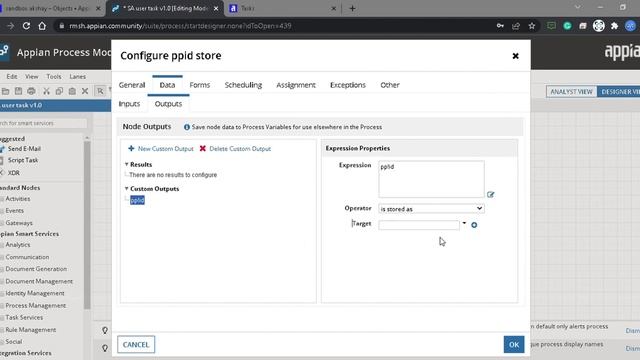This screenshot has width=640, height=360.
Task: Expand Process Management smart services
Action: pos(36,305)
